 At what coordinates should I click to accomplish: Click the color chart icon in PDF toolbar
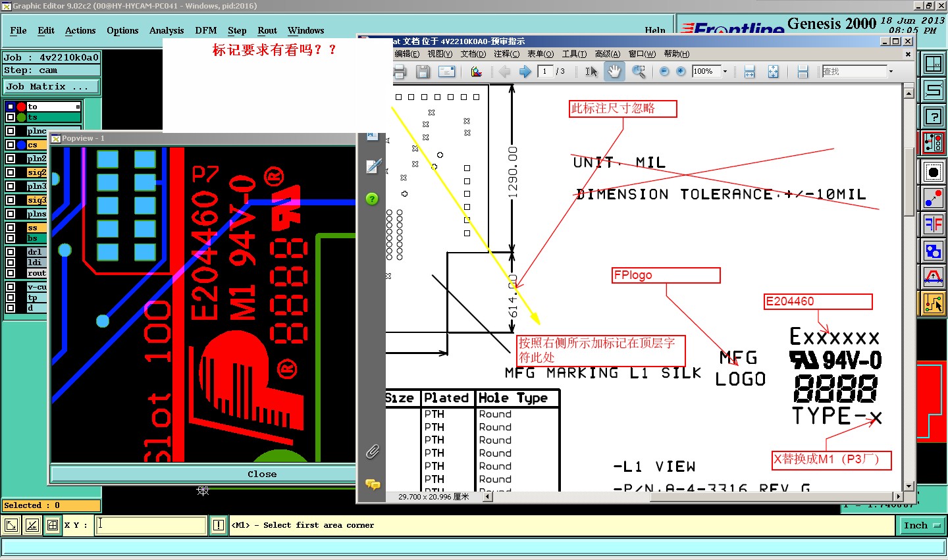click(x=477, y=72)
